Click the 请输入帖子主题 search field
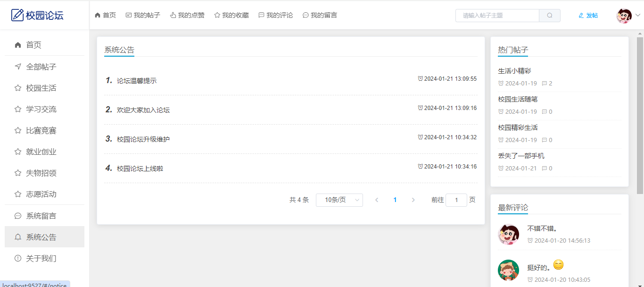Screen dimensions: 644x287 pos(497,16)
